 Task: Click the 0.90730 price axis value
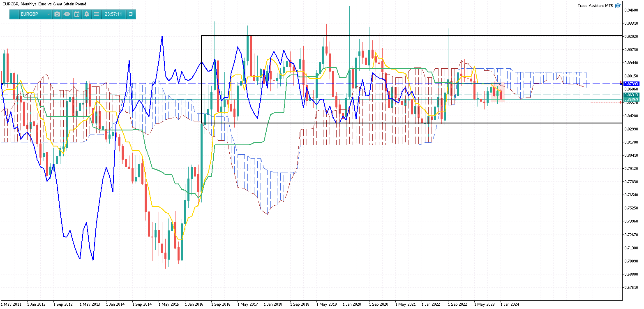point(632,50)
